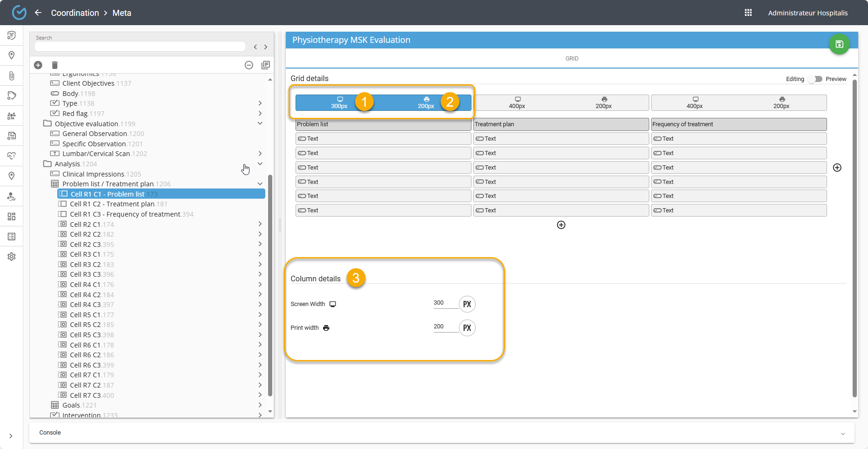Toggle PX unit for Print width

[467, 328]
